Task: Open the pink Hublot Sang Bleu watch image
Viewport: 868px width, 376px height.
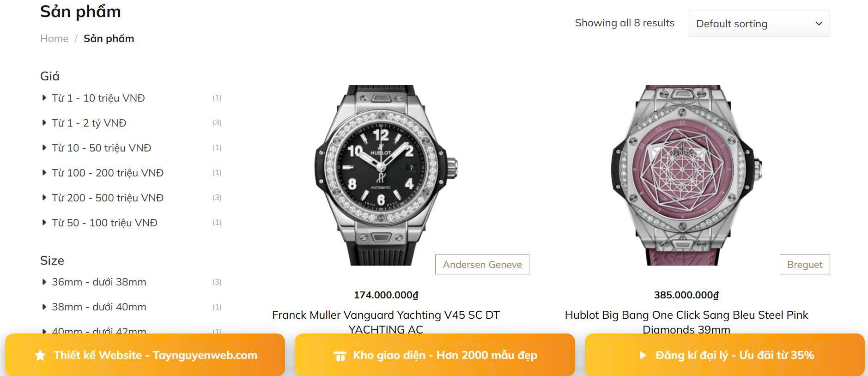Action: pyautogui.click(x=686, y=175)
